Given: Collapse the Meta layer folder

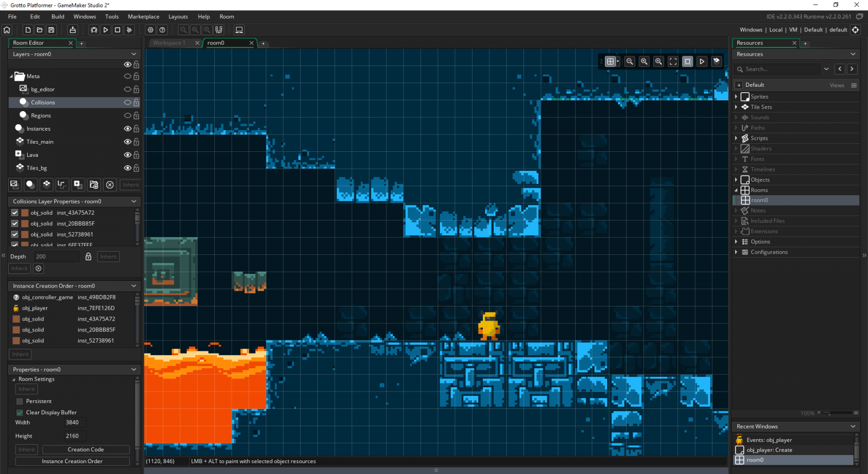Looking at the screenshot, I should coord(11,76).
